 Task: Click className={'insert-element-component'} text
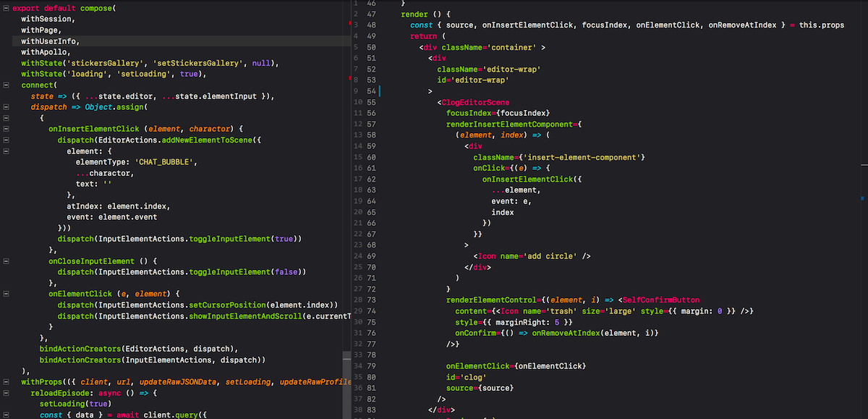559,157
